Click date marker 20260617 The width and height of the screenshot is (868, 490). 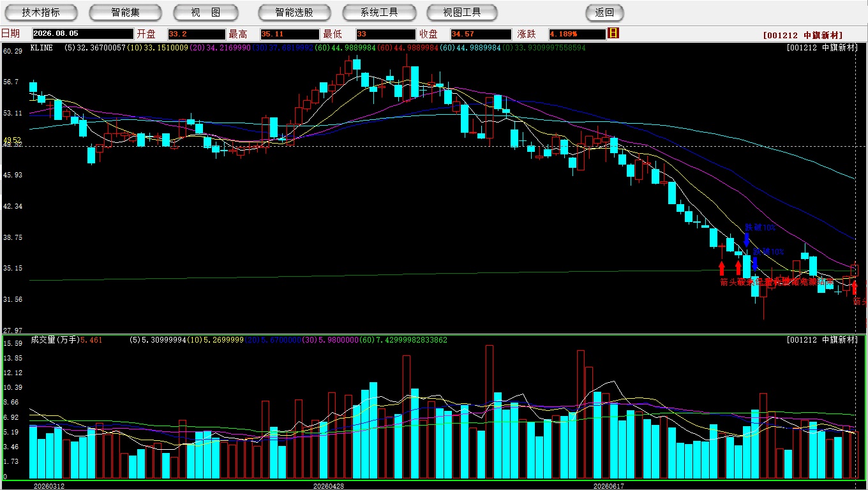click(608, 486)
